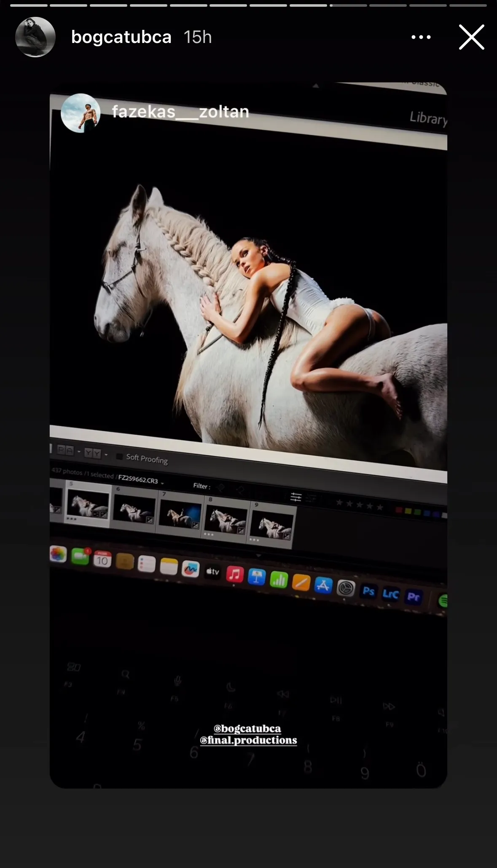This screenshot has width=497, height=868.
Task: Open the Premiere Pro dock icon
Action: [x=413, y=597]
